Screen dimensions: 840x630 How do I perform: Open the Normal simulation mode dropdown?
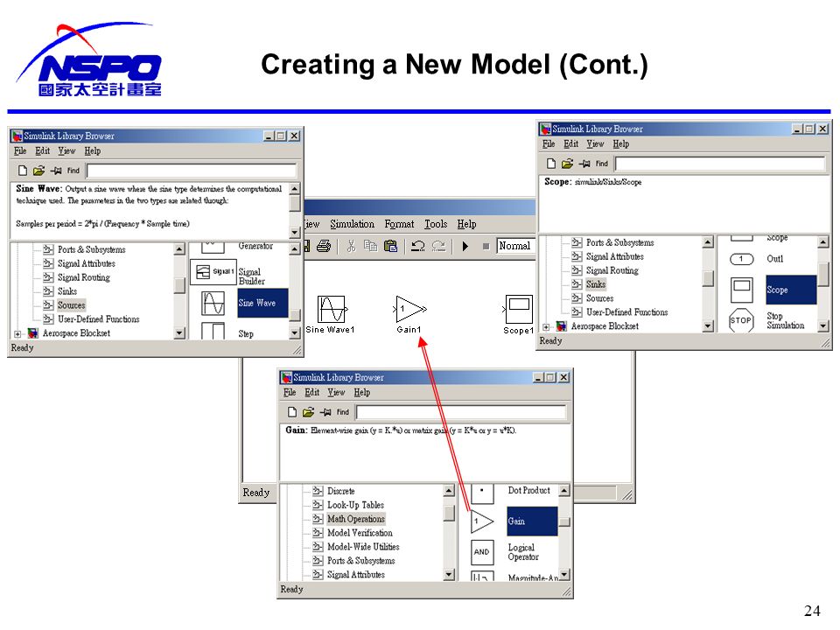point(516,246)
